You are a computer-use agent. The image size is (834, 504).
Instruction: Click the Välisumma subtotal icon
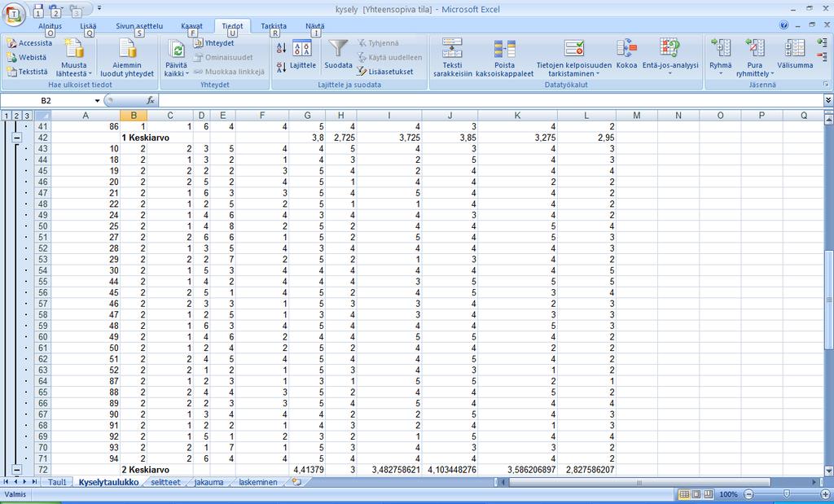tap(795, 48)
